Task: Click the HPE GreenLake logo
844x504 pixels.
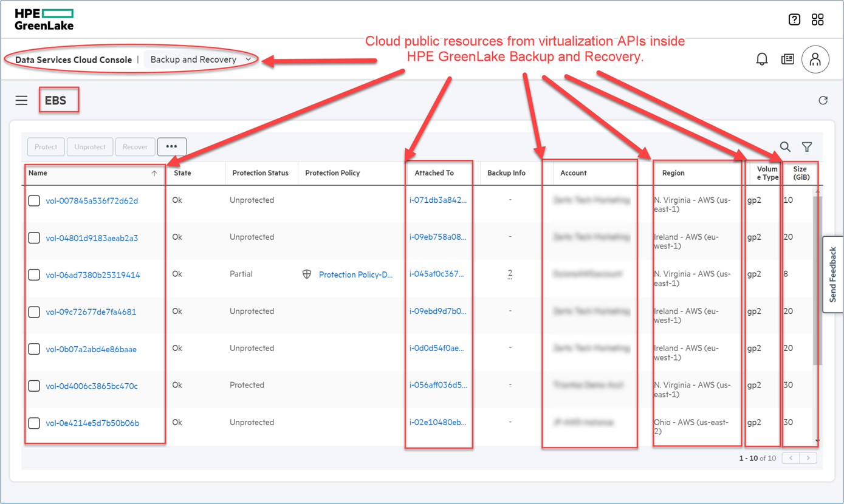Action: 44,19
